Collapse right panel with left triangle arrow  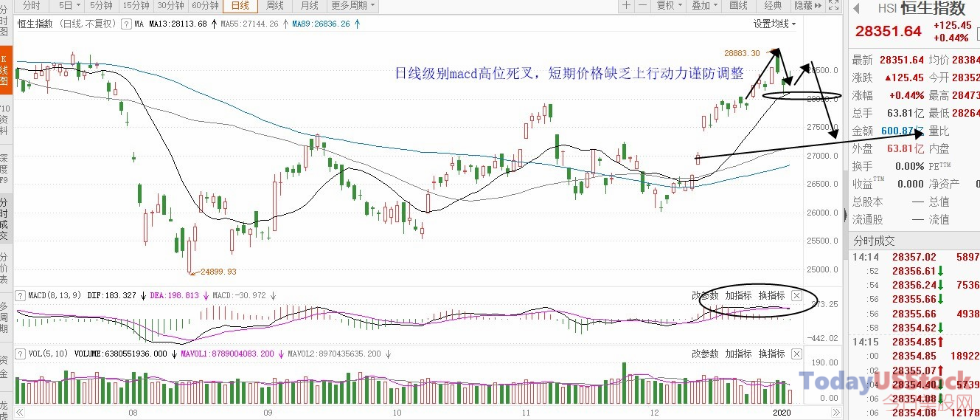855,9
